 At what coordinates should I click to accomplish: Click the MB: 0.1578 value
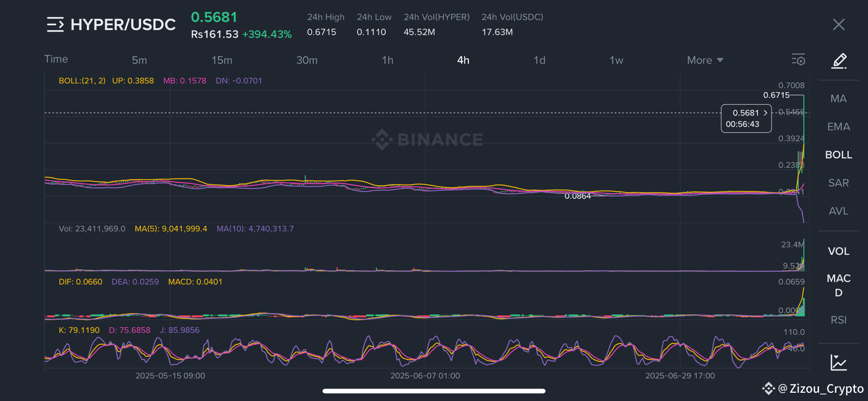pos(185,81)
